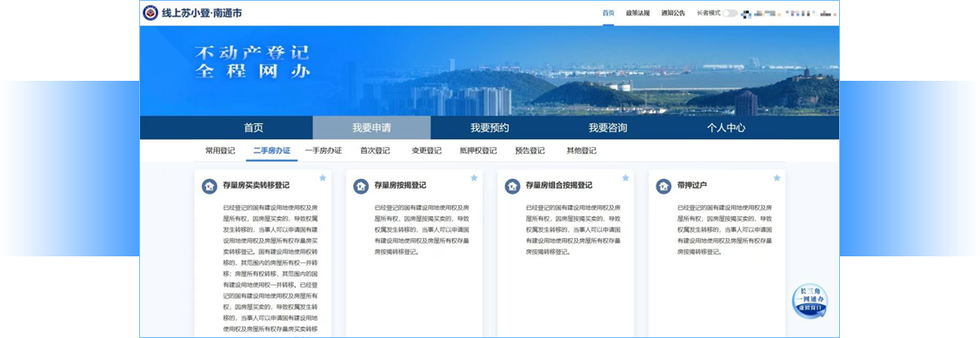This screenshot has width=980, height=338.
Task: Go to 我要预约 main menu
Action: 490,128
